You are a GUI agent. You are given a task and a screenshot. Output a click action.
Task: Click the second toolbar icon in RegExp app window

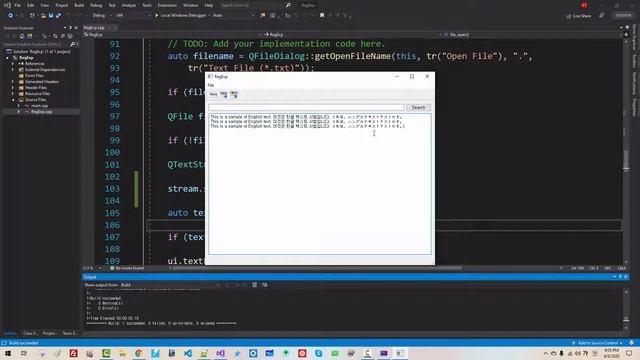point(224,94)
